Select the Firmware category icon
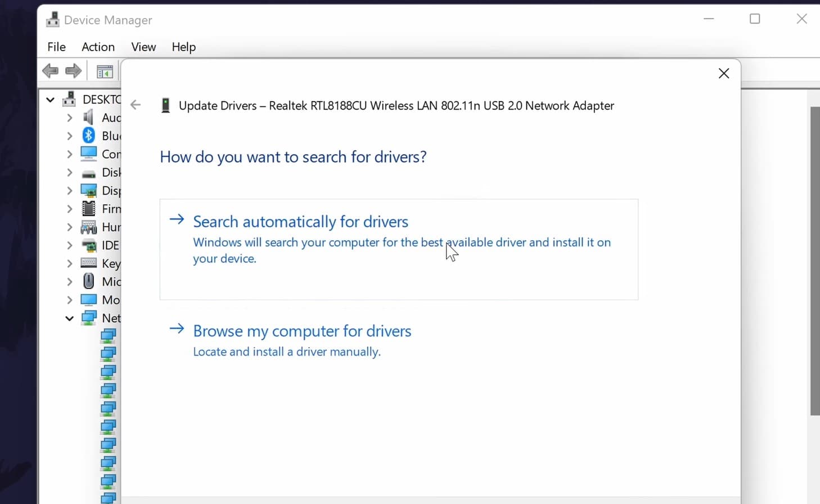Image resolution: width=820 pixels, height=504 pixels. point(88,209)
